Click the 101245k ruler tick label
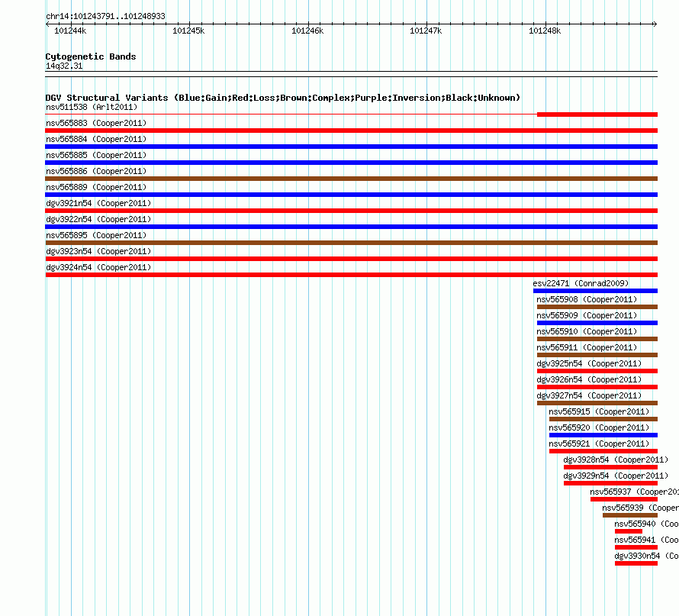Viewport: 679px width, 616px height. click(188, 31)
